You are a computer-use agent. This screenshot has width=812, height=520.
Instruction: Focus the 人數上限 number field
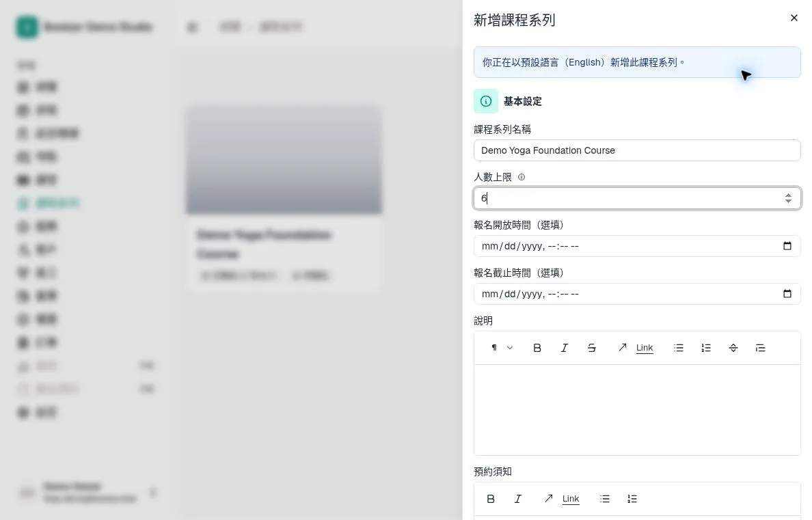637,198
